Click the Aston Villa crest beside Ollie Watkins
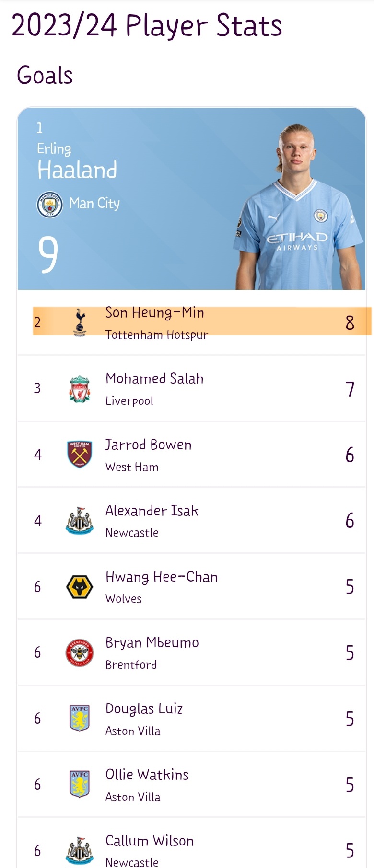 pos(80,784)
